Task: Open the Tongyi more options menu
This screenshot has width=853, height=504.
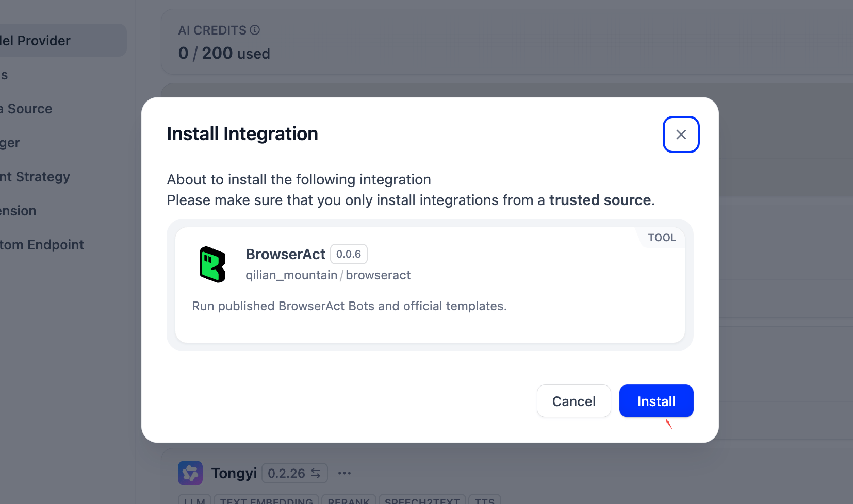Action: pos(345,473)
